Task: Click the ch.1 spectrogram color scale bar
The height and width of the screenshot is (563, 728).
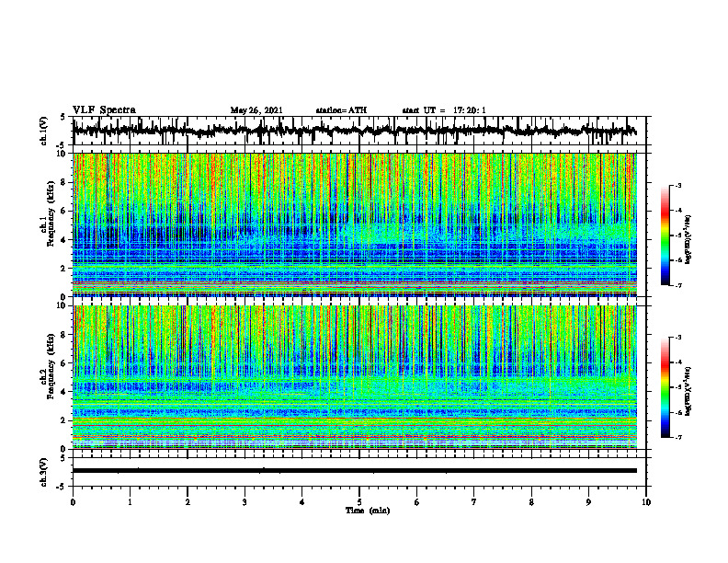Action: click(x=665, y=236)
